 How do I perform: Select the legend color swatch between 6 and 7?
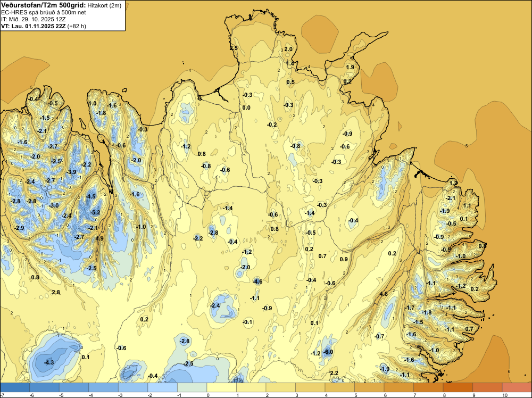pos(398,387)
